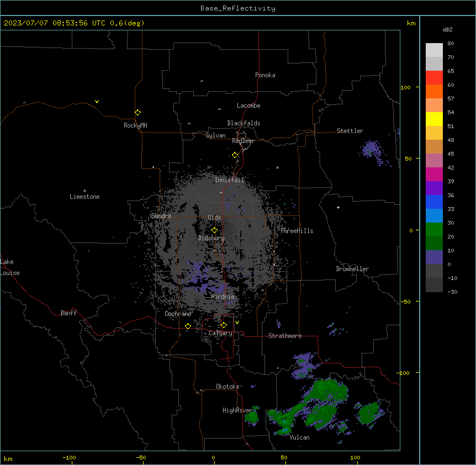The height and width of the screenshot is (465, 476).
Task: Click the Stettler city label
Action: pos(350,131)
